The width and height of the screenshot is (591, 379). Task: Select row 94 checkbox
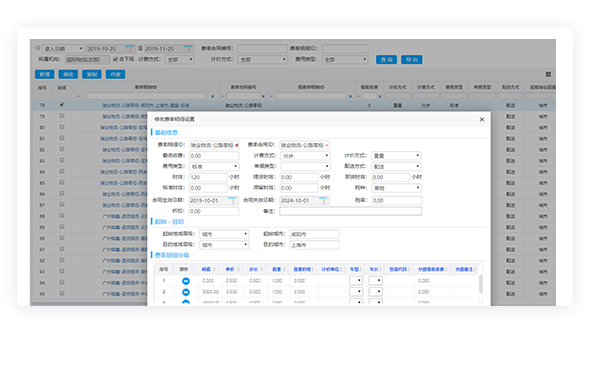62,282
